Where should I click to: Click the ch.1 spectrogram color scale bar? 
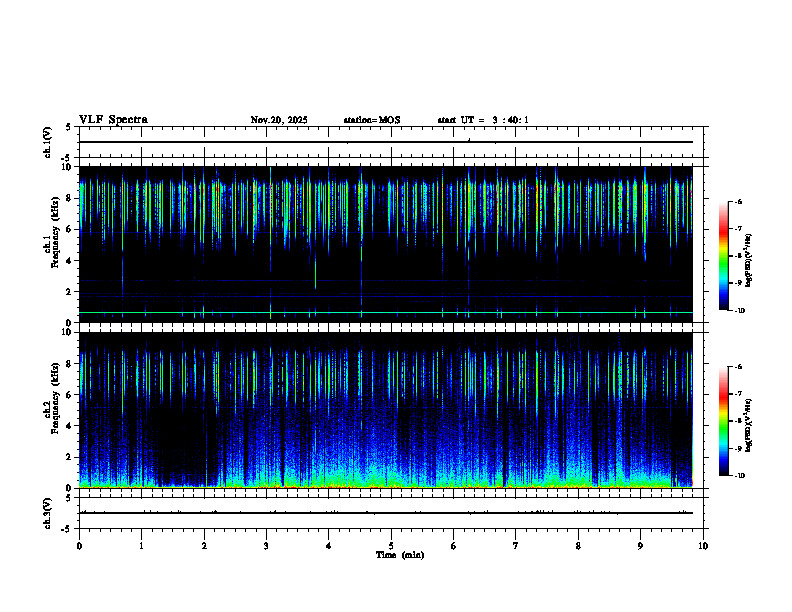[x=723, y=256]
